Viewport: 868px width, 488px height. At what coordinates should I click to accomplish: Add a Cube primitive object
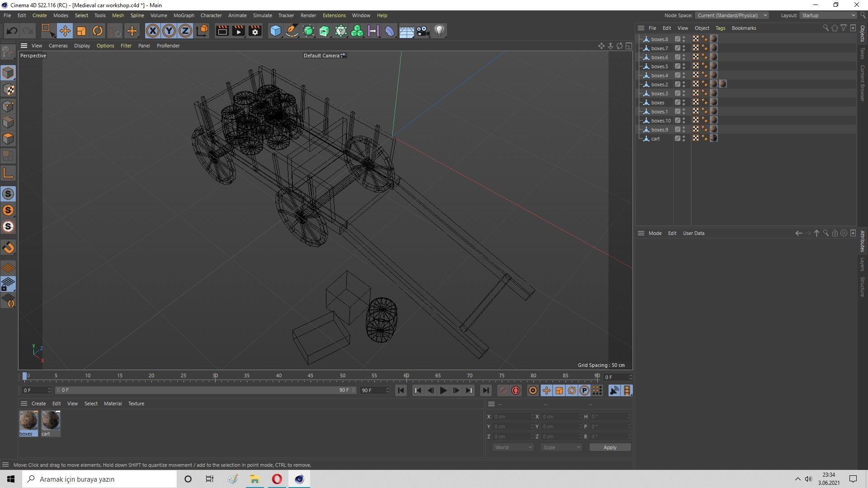tap(275, 31)
